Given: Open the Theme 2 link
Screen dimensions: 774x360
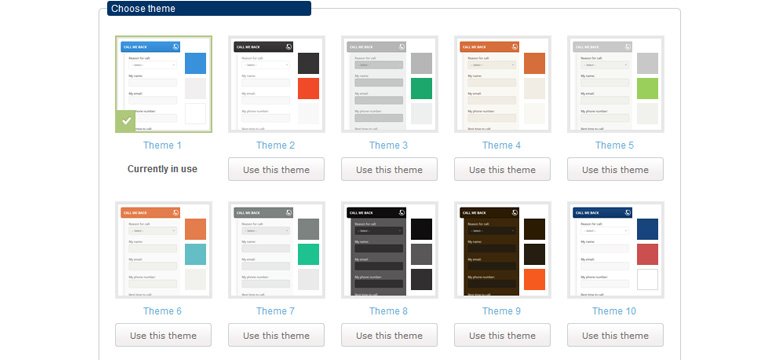Looking at the screenshot, I should click(275, 145).
